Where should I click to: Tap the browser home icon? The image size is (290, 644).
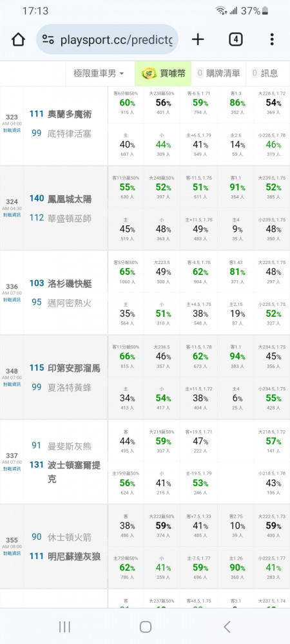(x=18, y=39)
